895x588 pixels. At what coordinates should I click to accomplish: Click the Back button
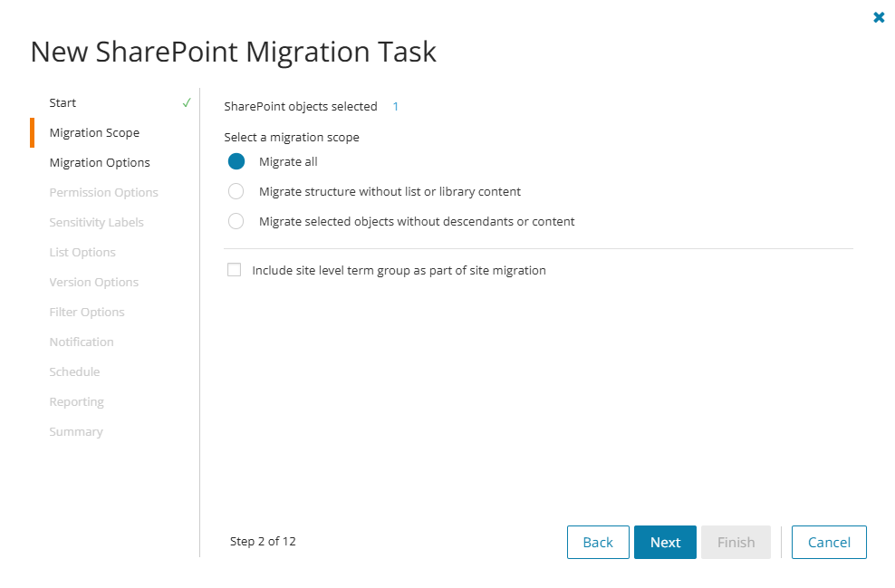(x=598, y=542)
